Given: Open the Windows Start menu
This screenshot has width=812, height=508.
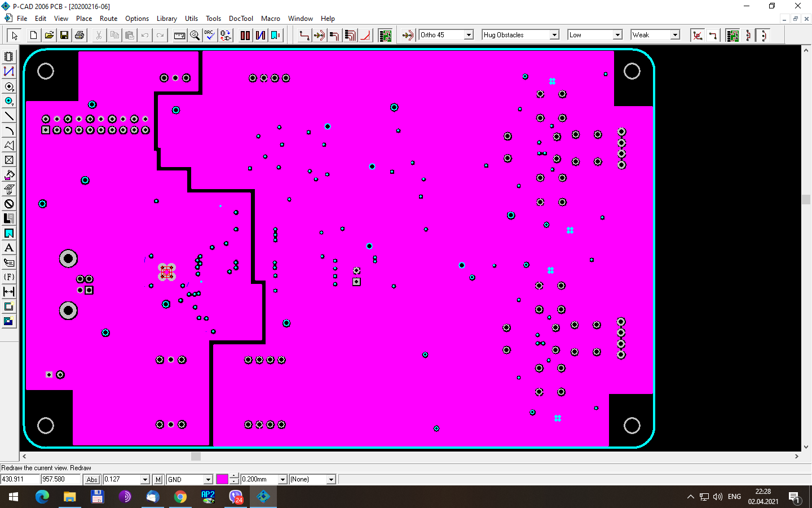Looking at the screenshot, I should [x=14, y=497].
